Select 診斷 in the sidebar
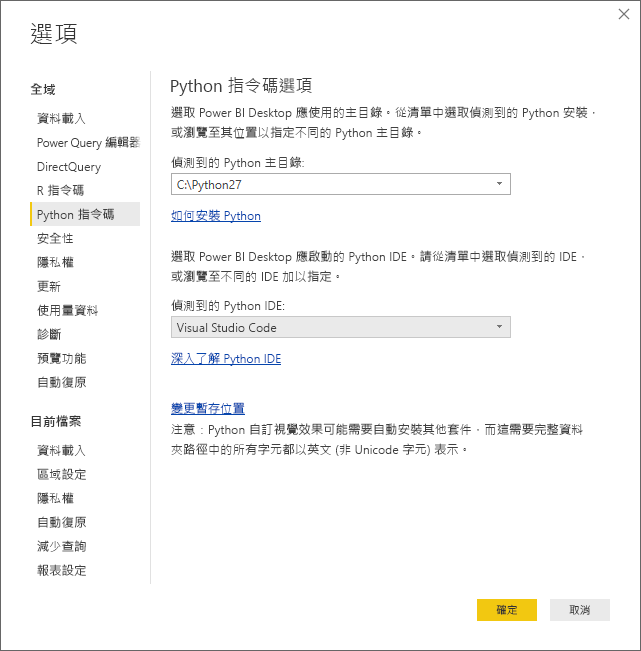This screenshot has width=641, height=651. click(x=49, y=335)
